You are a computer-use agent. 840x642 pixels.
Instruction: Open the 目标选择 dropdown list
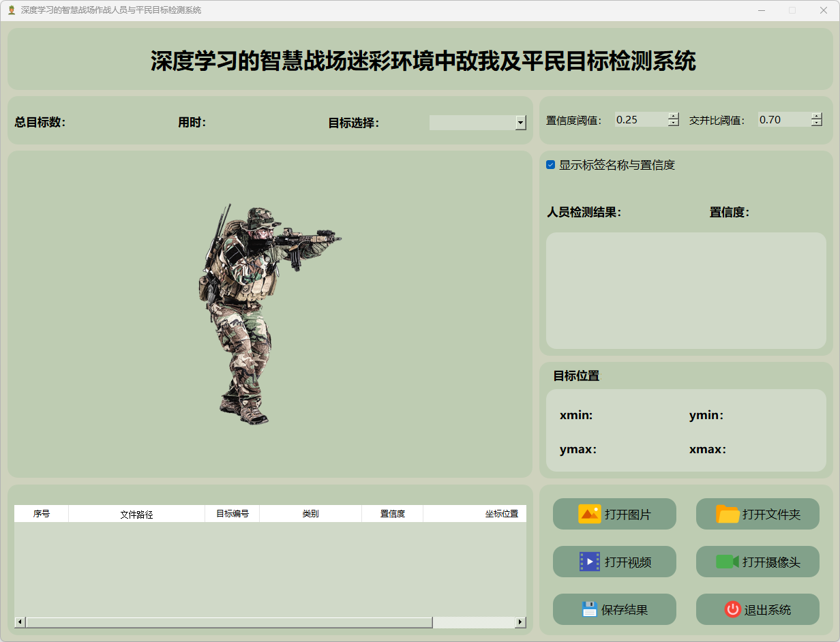pos(521,123)
